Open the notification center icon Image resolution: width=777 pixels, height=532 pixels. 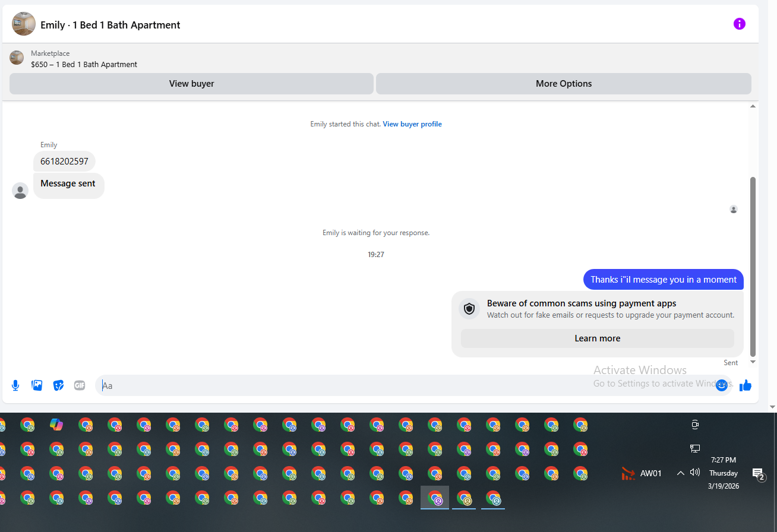click(x=758, y=473)
